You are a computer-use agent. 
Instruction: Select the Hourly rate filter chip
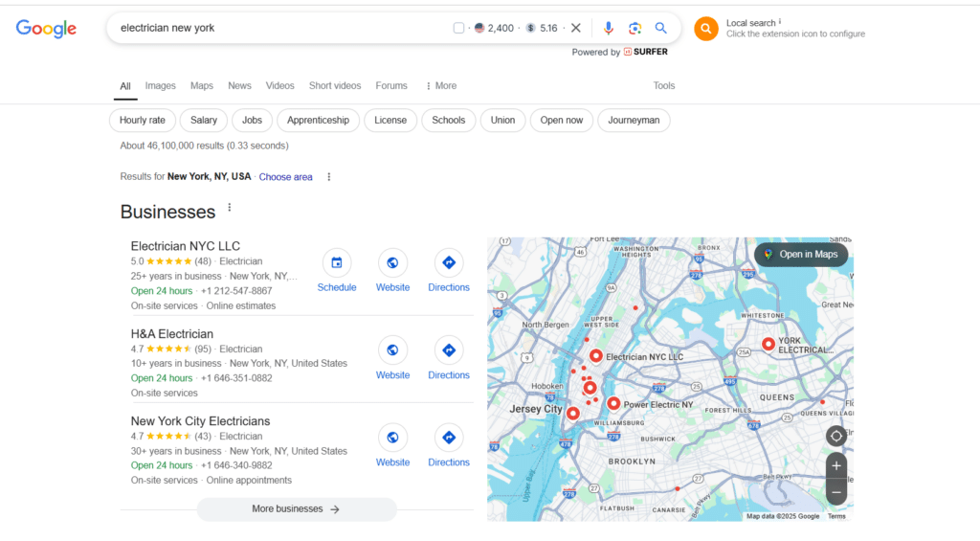coord(143,120)
